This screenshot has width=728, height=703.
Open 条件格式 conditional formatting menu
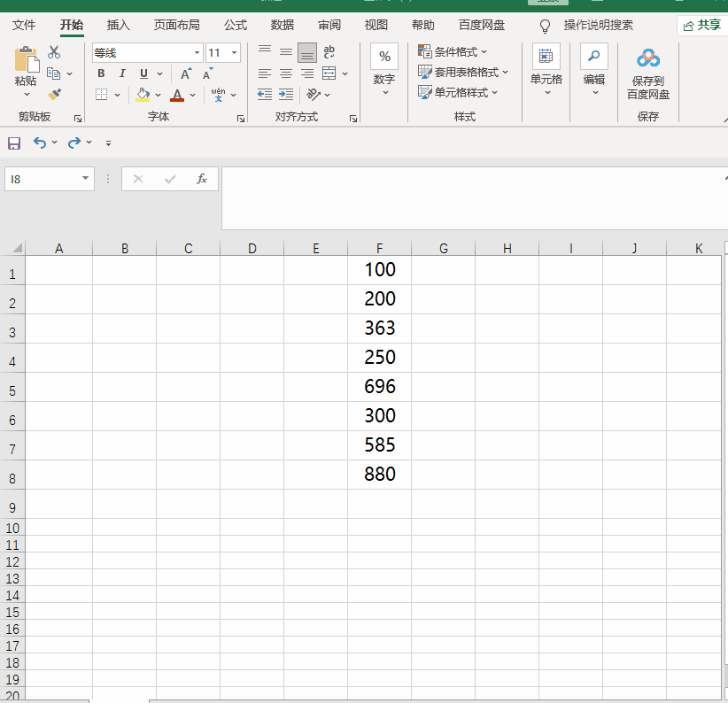tap(453, 51)
